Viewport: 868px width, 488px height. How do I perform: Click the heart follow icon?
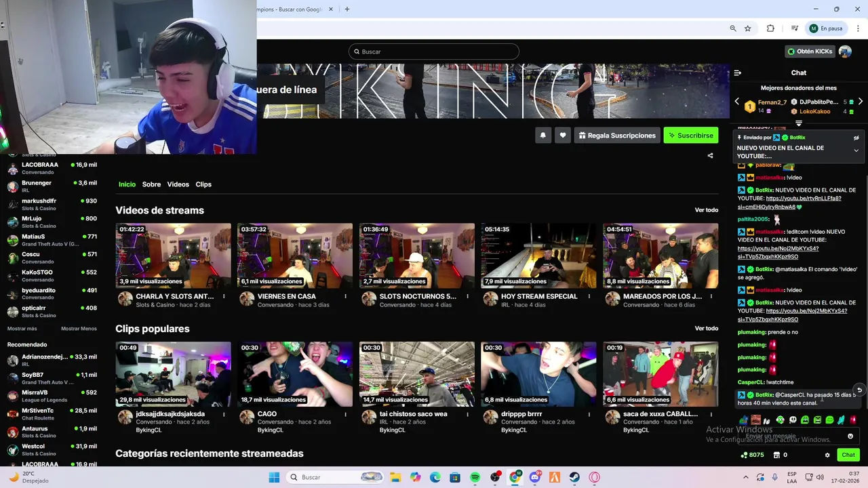(x=562, y=136)
